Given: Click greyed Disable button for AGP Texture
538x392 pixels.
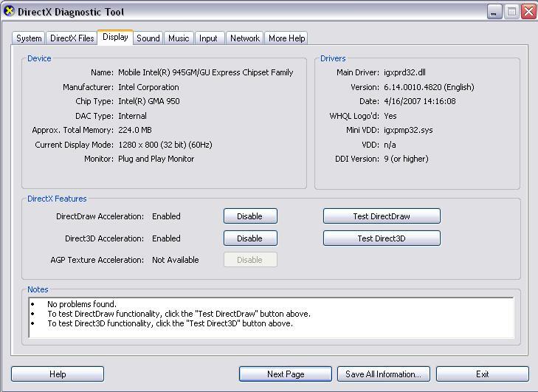Looking at the screenshot, I should click(250, 260).
